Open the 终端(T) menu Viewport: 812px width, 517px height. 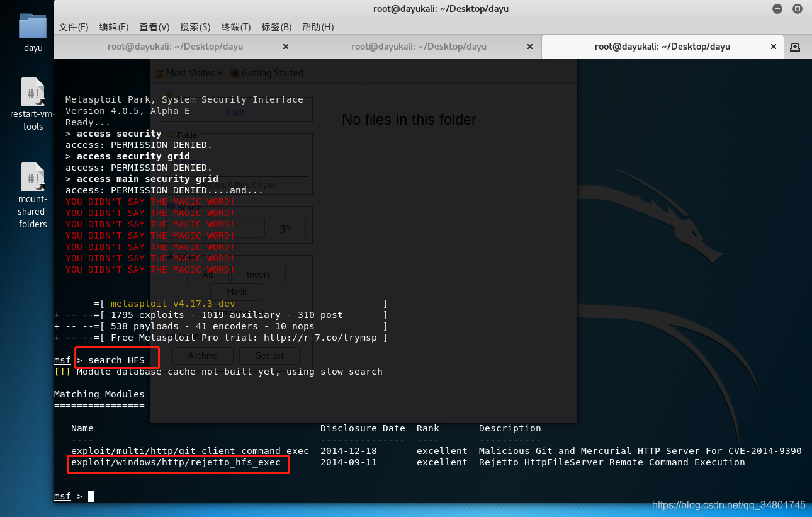[236, 27]
